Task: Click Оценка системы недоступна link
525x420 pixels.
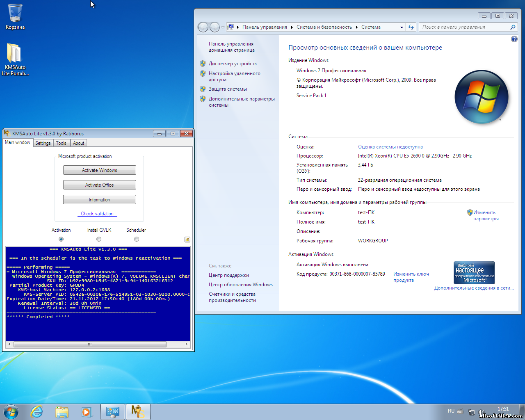Action: click(x=390, y=147)
